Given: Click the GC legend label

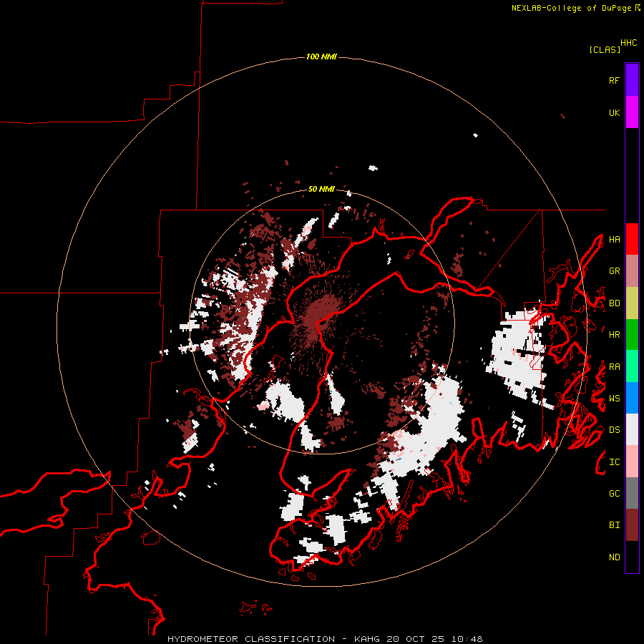Looking at the screenshot, I should click(x=614, y=494).
